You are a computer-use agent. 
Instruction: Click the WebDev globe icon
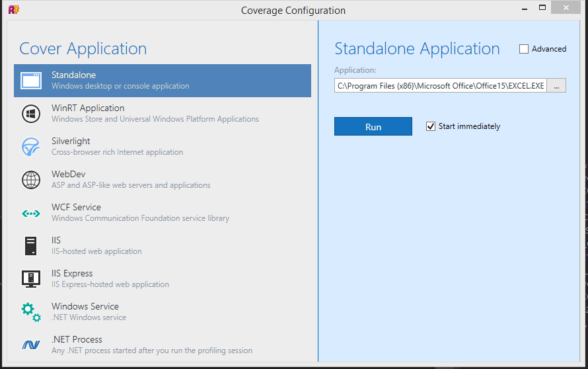point(31,180)
